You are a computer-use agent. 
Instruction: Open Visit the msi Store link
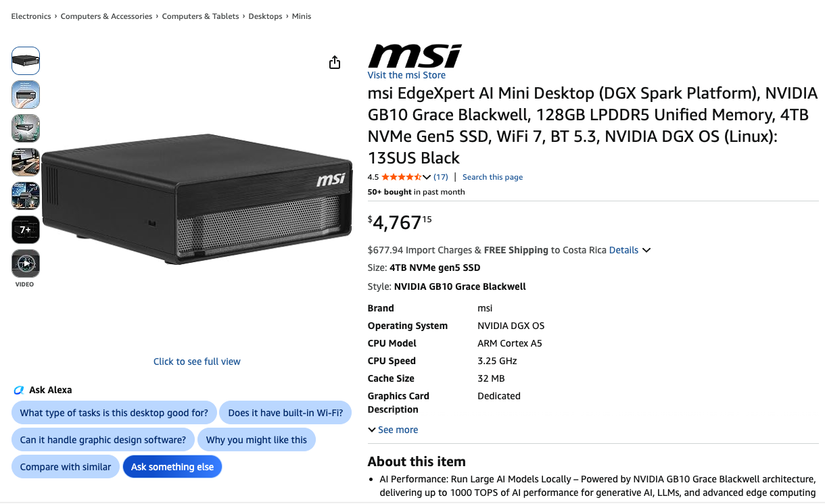[406, 75]
